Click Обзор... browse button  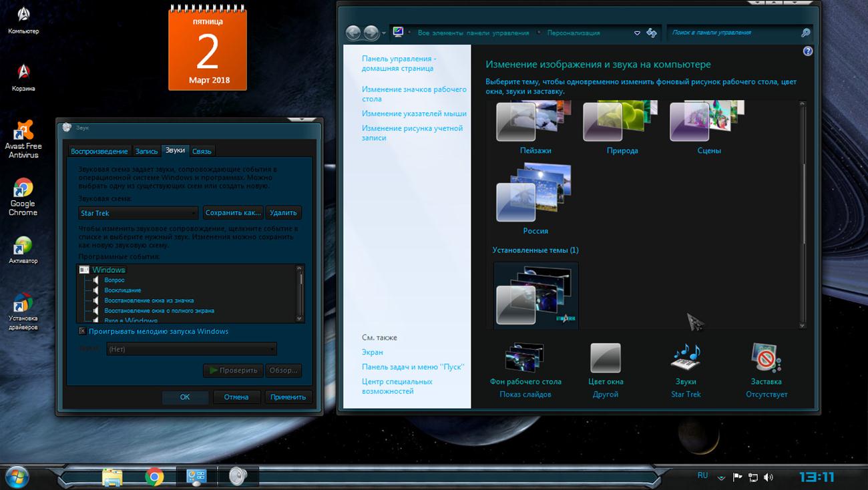[283, 371]
